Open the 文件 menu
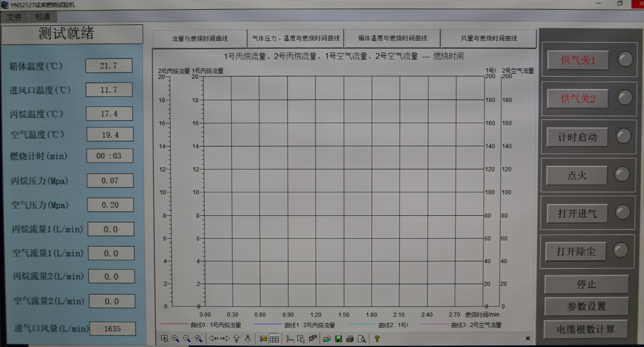This screenshot has height=347, width=644. pyautogui.click(x=14, y=17)
